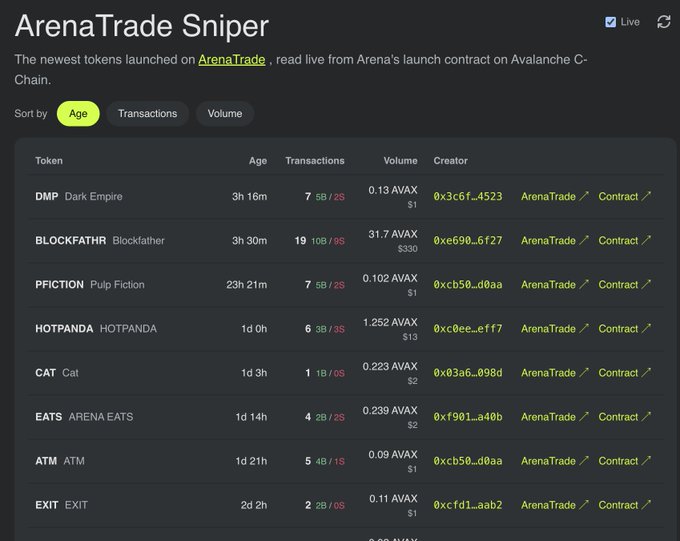Open Contract link for DMP row
This screenshot has width=680, height=541.
[x=624, y=197]
